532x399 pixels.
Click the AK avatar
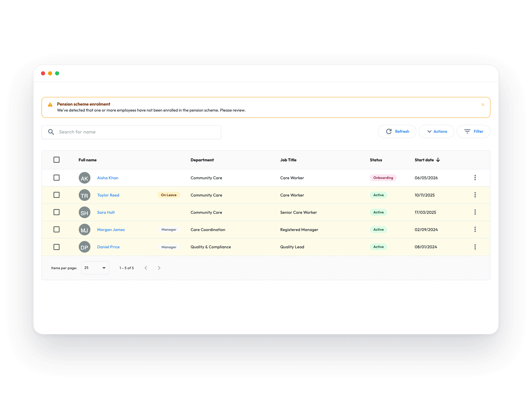click(x=84, y=178)
